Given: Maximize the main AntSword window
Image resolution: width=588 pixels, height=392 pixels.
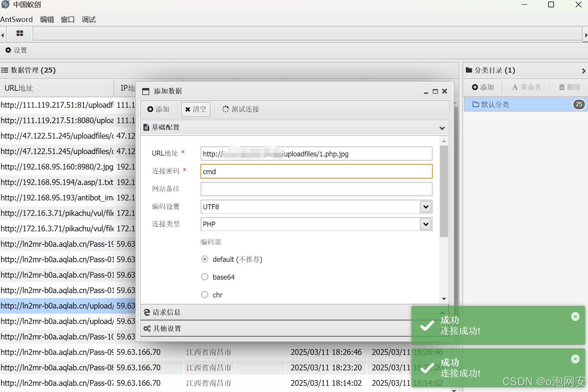Looking at the screenshot, I should pyautogui.click(x=551, y=5).
